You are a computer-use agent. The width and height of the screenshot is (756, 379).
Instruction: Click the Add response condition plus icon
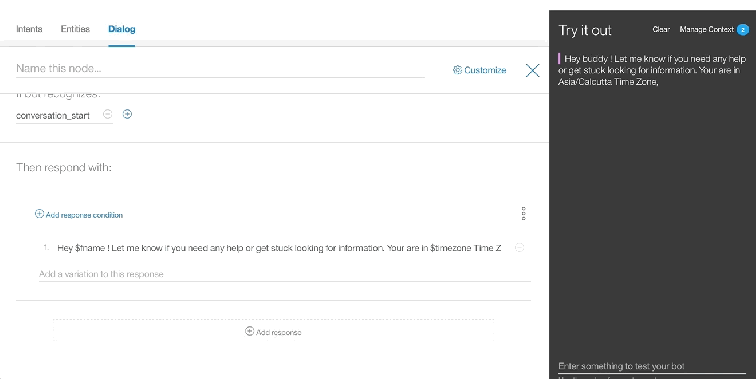pos(40,214)
